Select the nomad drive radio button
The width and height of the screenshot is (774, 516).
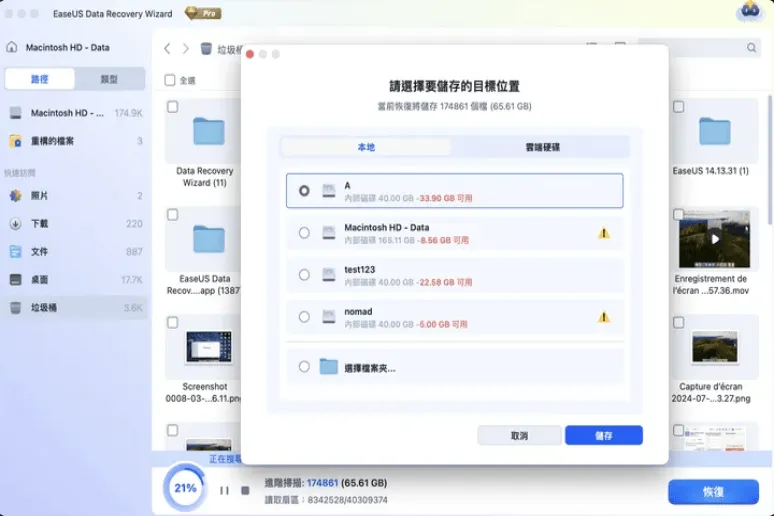coord(304,317)
